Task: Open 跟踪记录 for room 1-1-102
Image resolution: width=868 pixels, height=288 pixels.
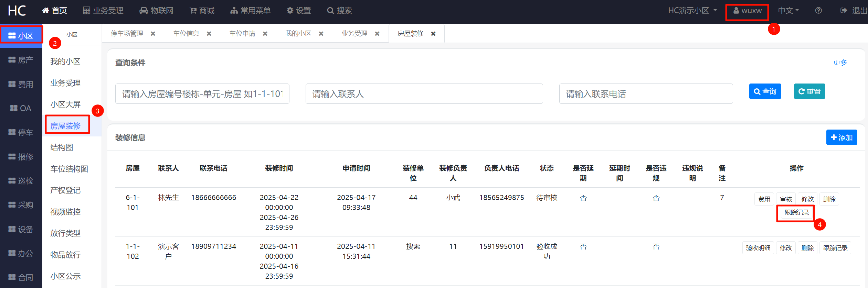Action: pyautogui.click(x=835, y=248)
